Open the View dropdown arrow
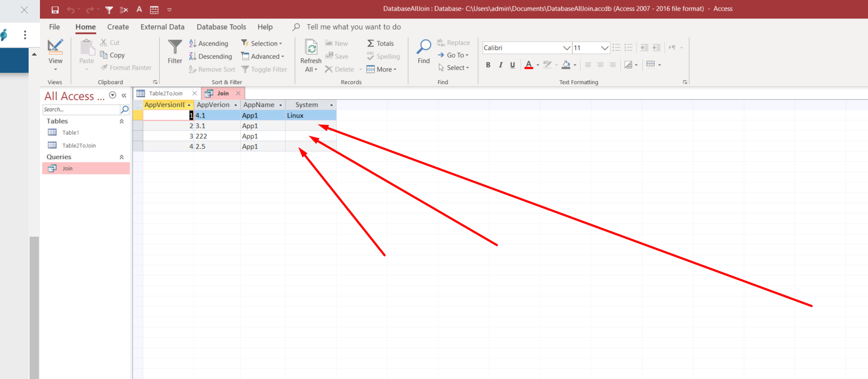This screenshot has width=868, height=379. tap(56, 69)
